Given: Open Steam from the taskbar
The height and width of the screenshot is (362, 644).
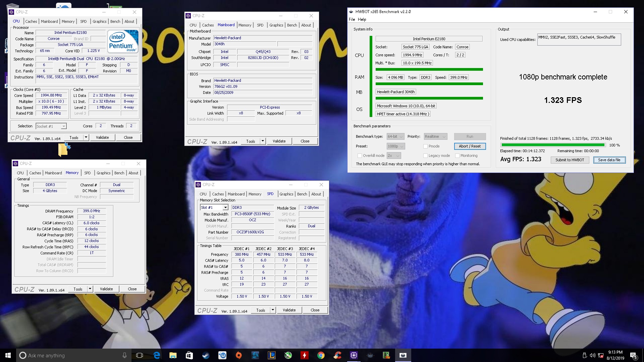Looking at the screenshot, I should [x=206, y=355].
